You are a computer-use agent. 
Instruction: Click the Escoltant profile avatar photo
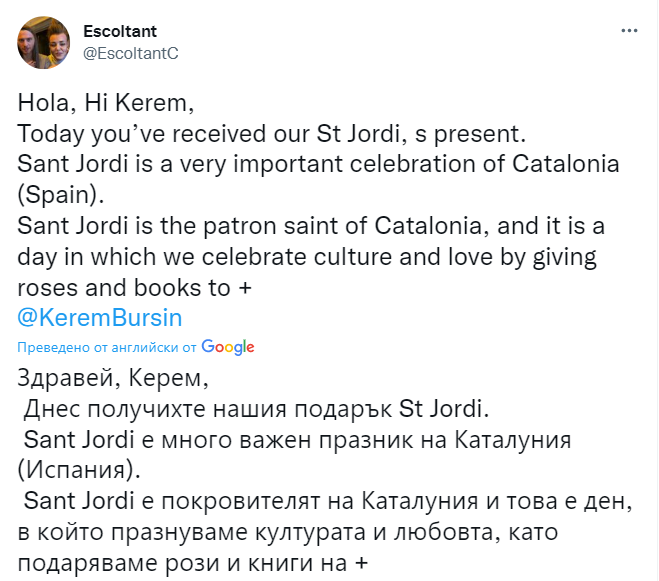coord(43,42)
